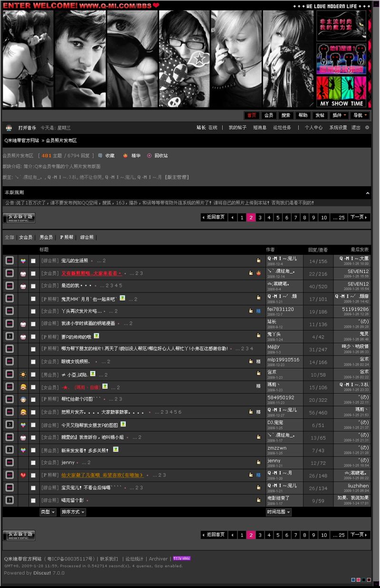Viewport: 380px width, 588px height.
Task: Tick the checkbox for 宠儿的生活照 thread
Action: pos(33,261)
